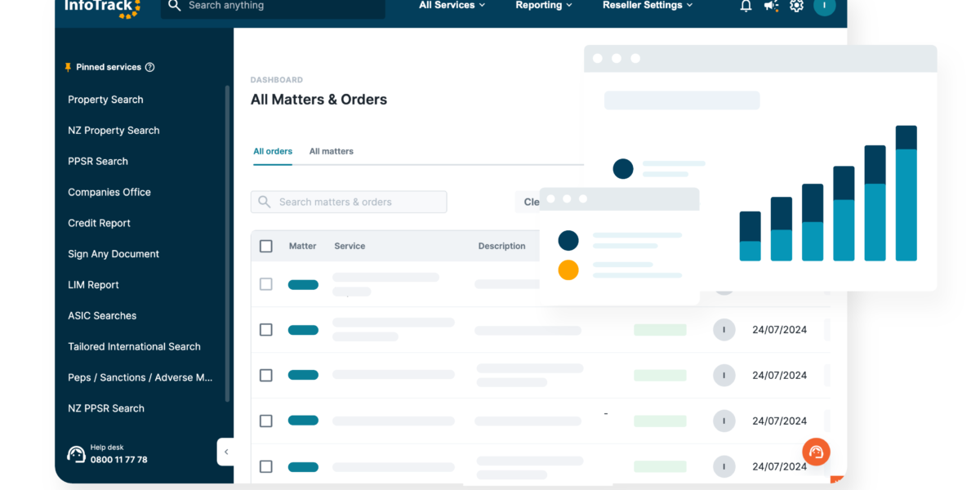Open Property Search in the sidebar

[105, 100]
